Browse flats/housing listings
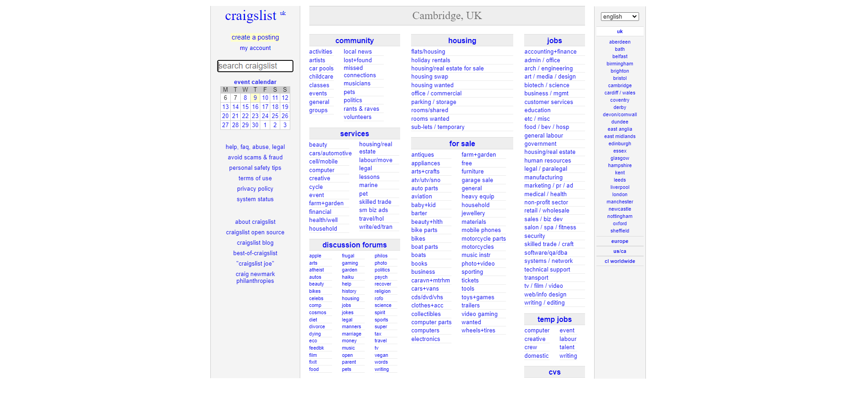 click(428, 52)
